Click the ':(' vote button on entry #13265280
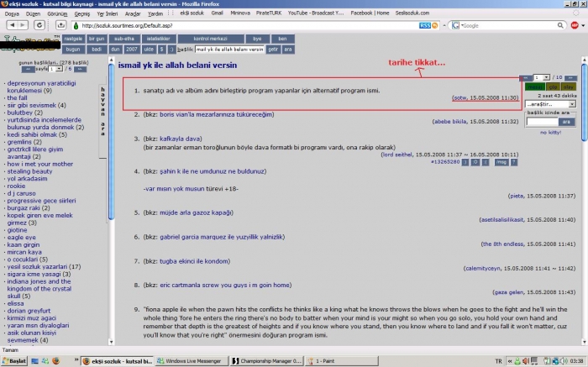 pos(486,162)
